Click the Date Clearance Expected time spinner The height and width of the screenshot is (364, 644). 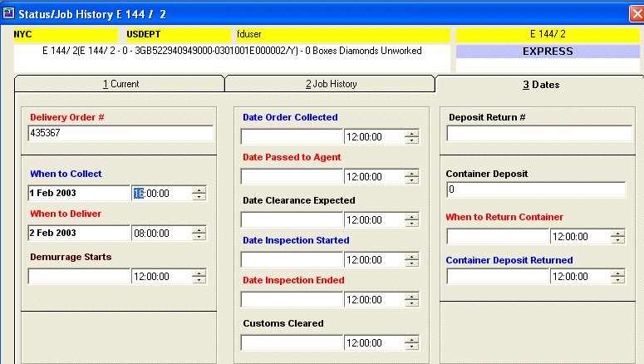pos(412,219)
